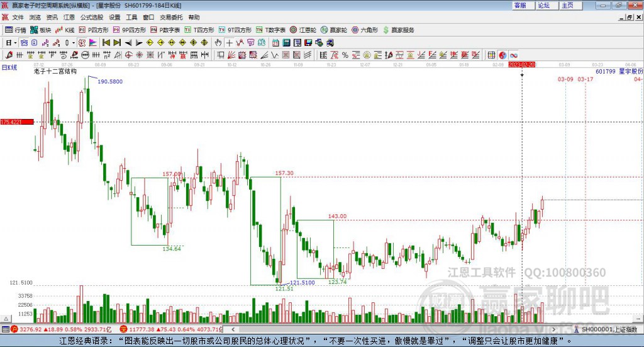Screen dimensions: 644x347
Task: Expand the candlestick chart type dropdown arrow
Action: [74, 43]
